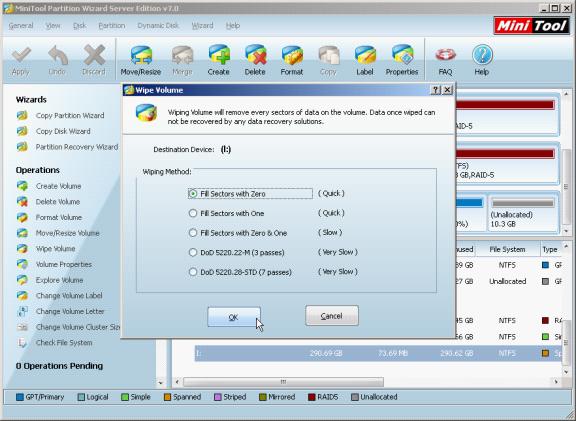Click the Type column header
The height and width of the screenshot is (421, 576).
551,249
